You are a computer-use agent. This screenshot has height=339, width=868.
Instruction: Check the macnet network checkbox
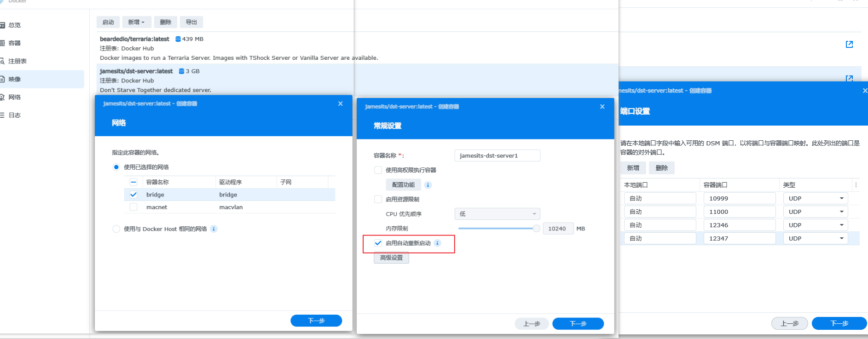click(x=133, y=207)
